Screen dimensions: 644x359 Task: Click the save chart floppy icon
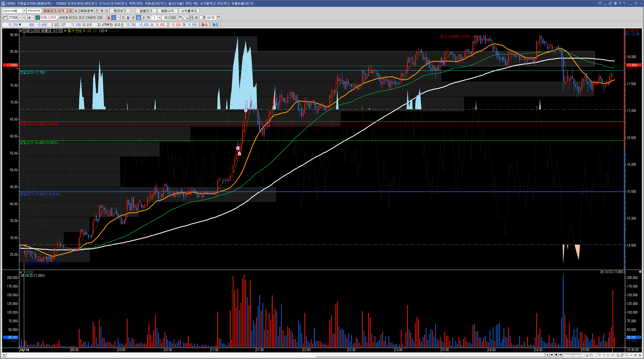coord(191,18)
